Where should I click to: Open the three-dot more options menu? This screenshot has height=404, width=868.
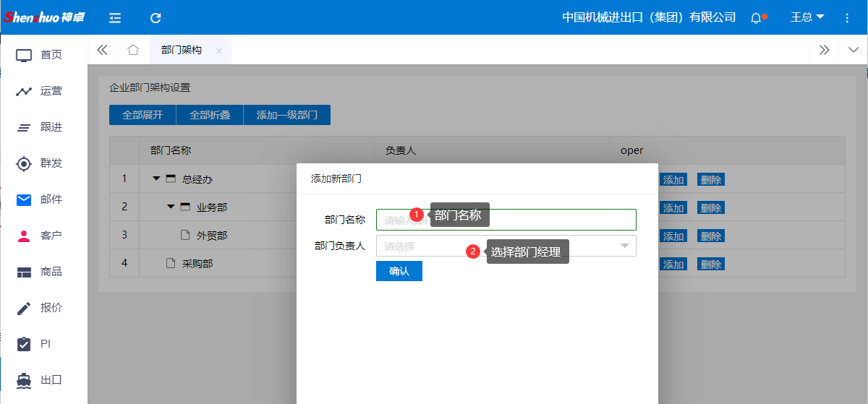pyautogui.click(x=847, y=17)
